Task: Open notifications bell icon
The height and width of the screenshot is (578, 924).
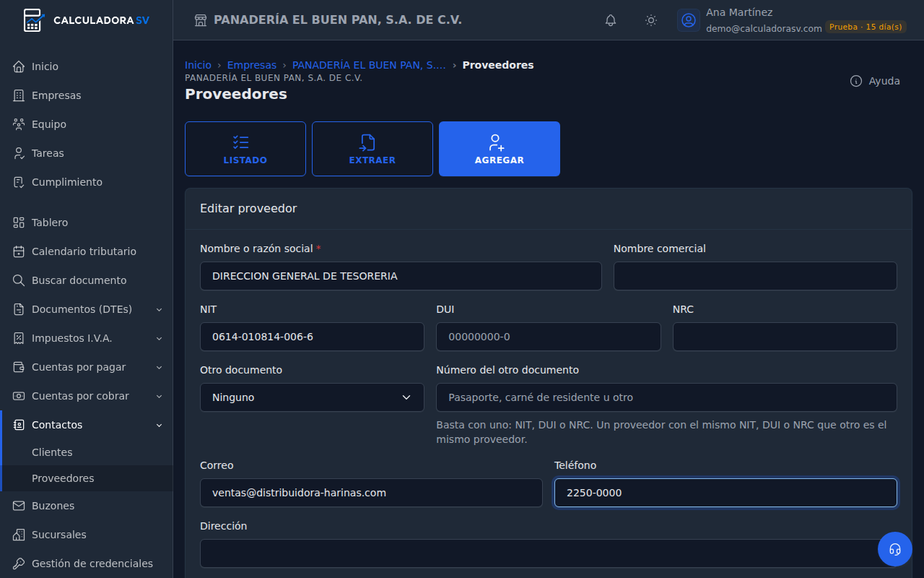Action: pos(611,20)
